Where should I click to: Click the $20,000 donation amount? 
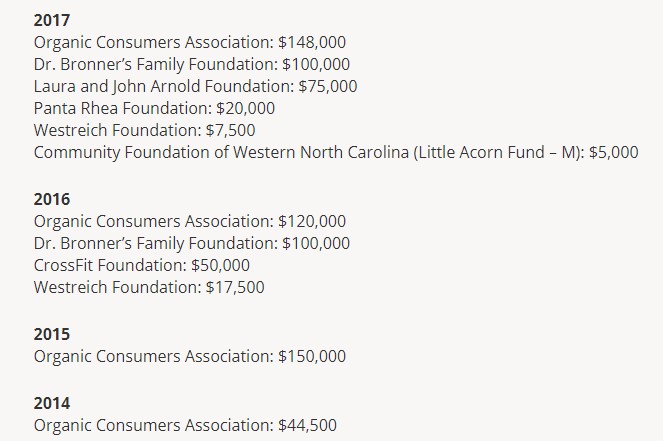pos(245,108)
